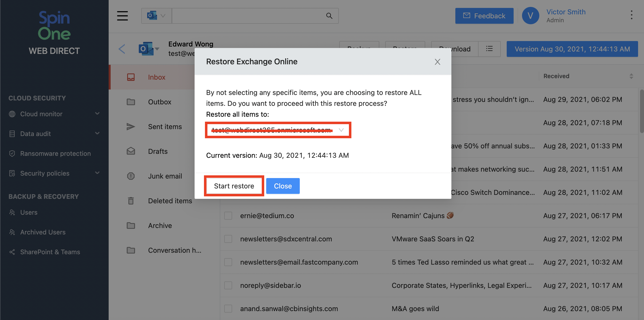Viewport: 644px width, 320px height.
Task: Select the Deleted items folder
Action: [x=170, y=201]
